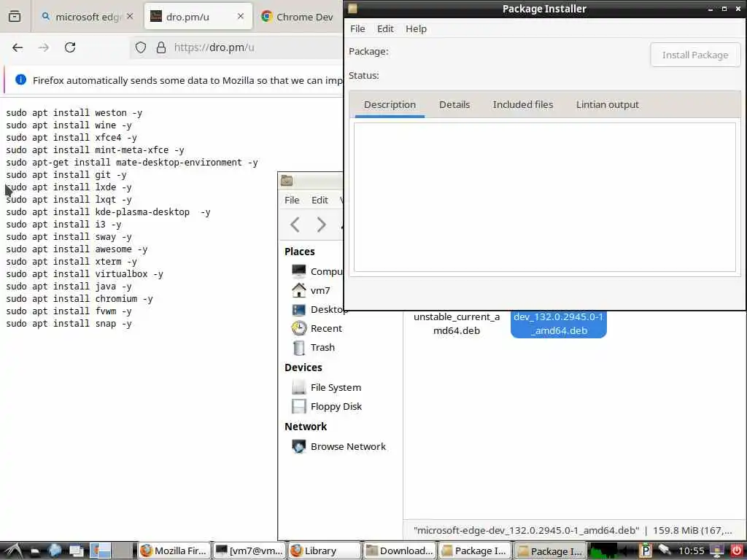Viewport: 747px width, 560px height.
Task: Select the dev_132.0.2945.0-1_amd64.deb file
Action: [x=558, y=324]
